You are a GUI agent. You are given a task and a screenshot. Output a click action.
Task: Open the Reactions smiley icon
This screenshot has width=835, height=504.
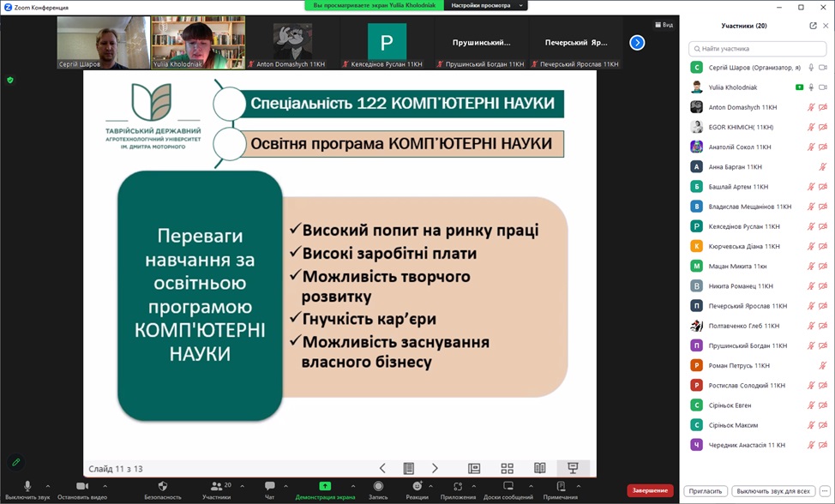417,485
